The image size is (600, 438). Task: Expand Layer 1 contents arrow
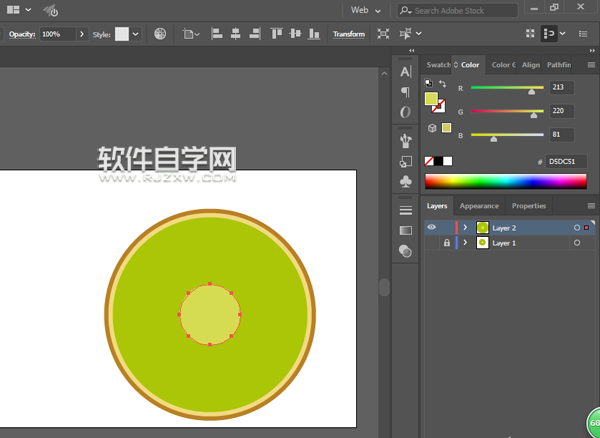[x=465, y=243]
